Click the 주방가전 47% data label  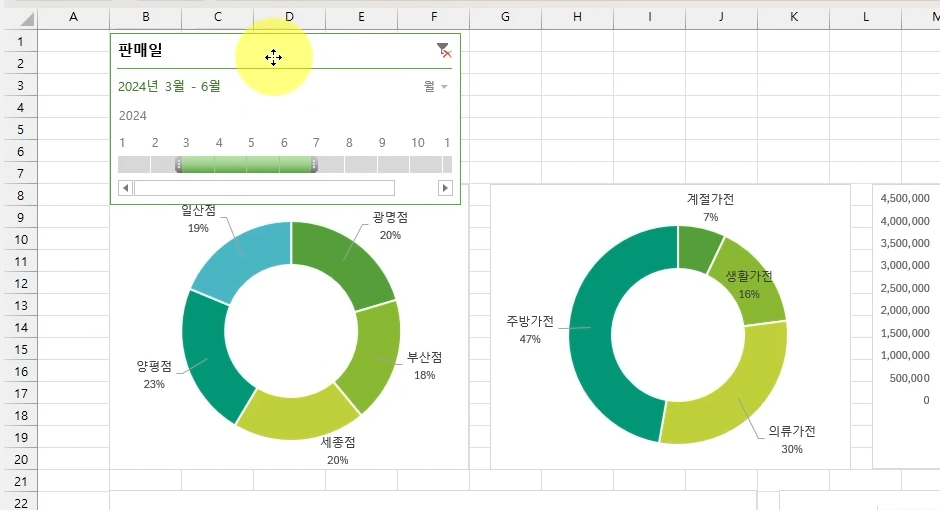pyautogui.click(x=530, y=330)
